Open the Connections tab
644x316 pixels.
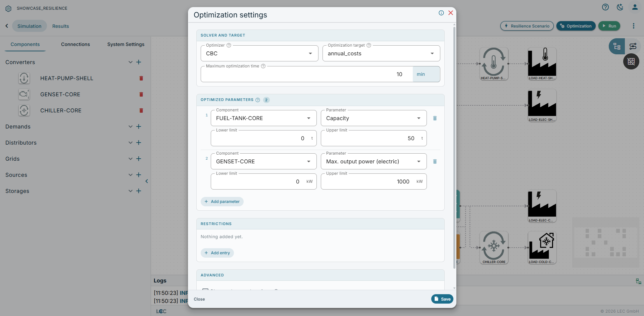point(76,44)
